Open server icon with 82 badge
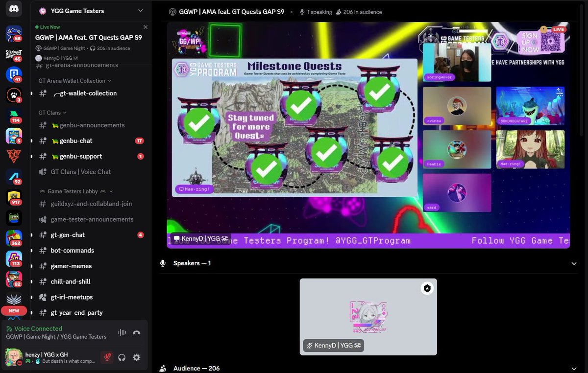 [x=14, y=279]
